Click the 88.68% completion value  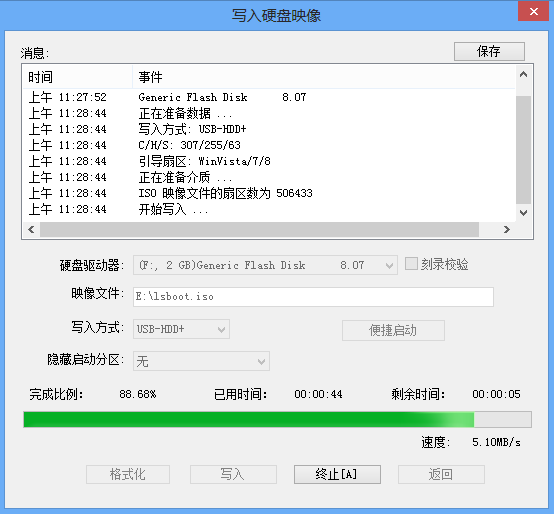click(x=138, y=394)
